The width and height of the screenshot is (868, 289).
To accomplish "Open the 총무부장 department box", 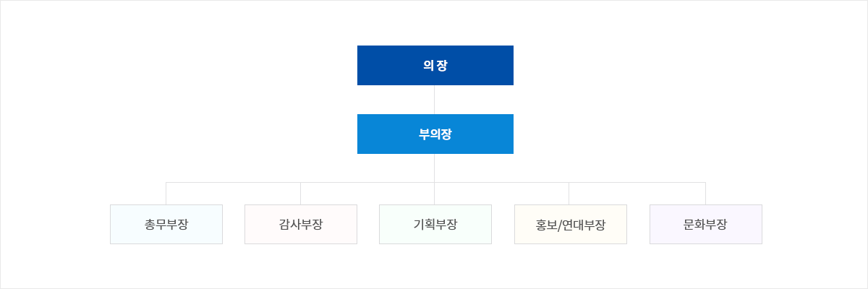I will click(166, 224).
